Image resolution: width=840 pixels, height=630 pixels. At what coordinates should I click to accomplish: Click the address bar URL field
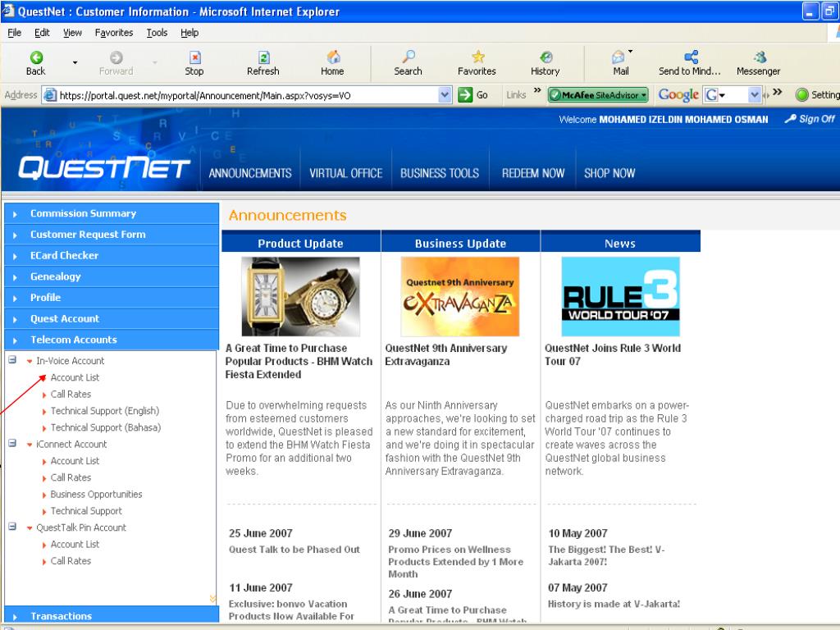[x=248, y=95]
